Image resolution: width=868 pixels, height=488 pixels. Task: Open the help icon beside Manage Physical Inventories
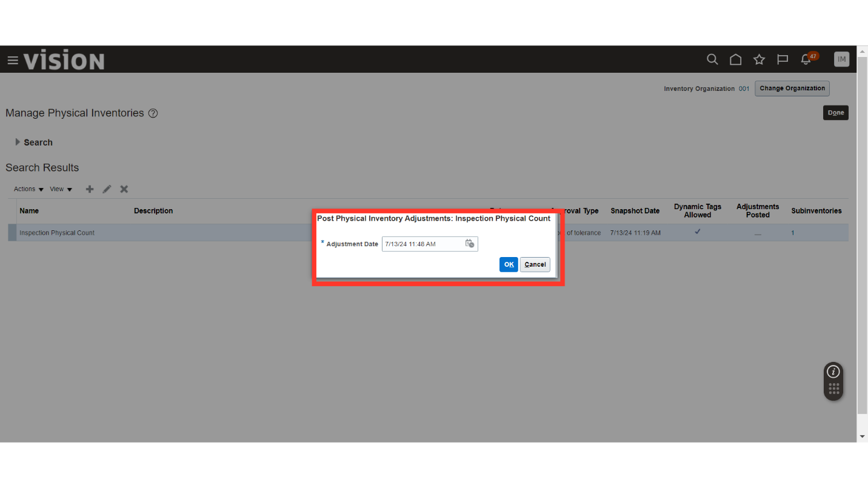click(153, 113)
